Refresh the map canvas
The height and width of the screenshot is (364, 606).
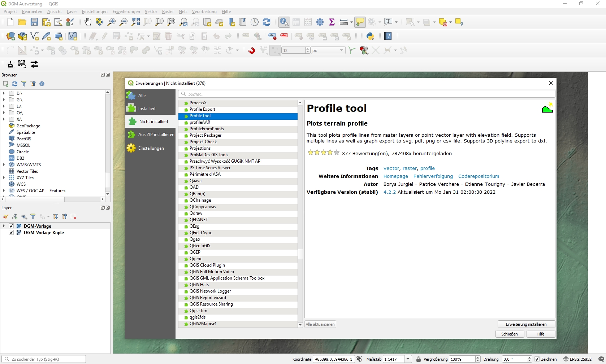267,22
